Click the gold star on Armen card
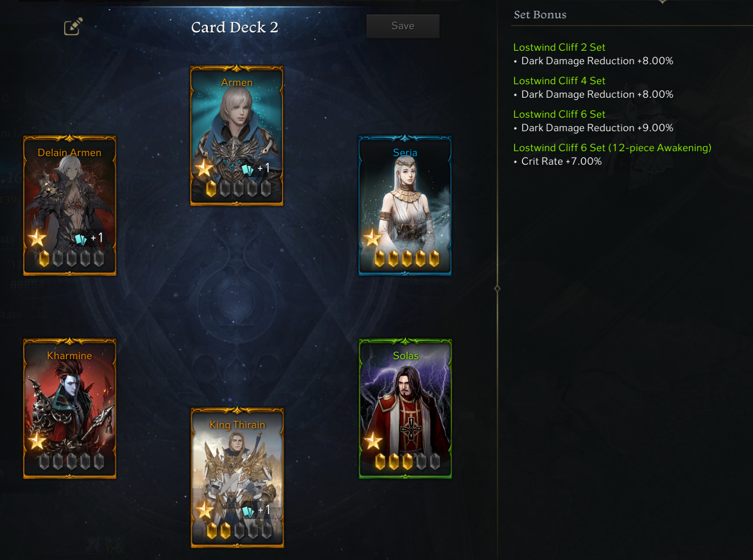 (x=204, y=168)
